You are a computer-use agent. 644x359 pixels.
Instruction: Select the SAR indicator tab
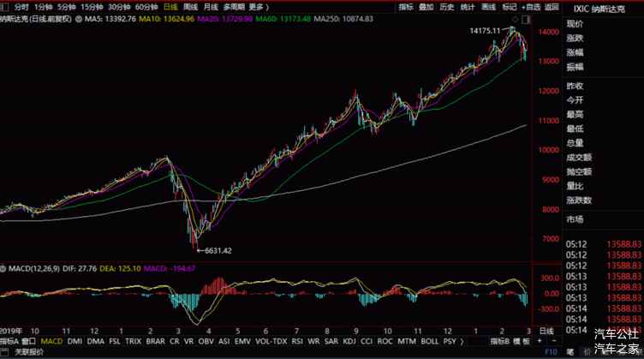tap(331, 341)
